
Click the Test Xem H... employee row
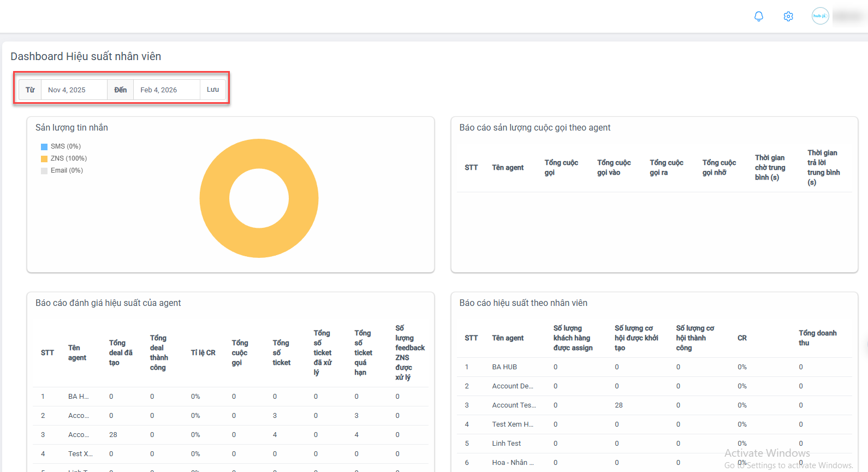(512, 424)
